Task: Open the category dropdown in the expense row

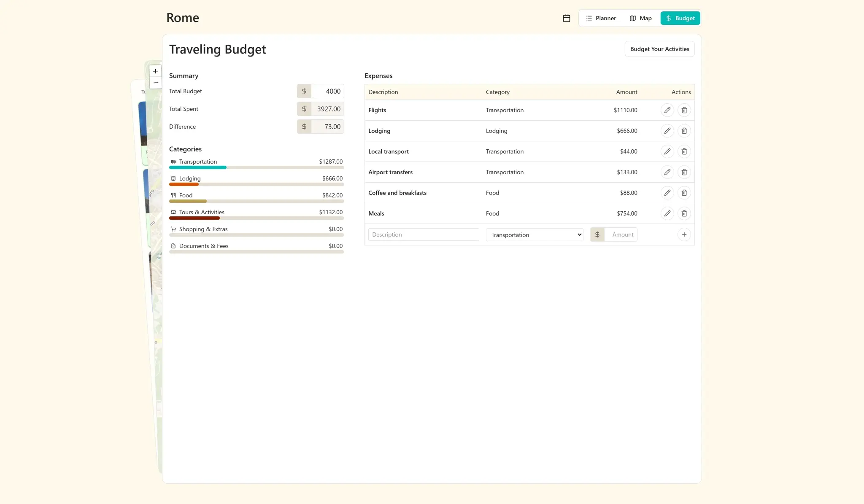Action: click(x=534, y=234)
